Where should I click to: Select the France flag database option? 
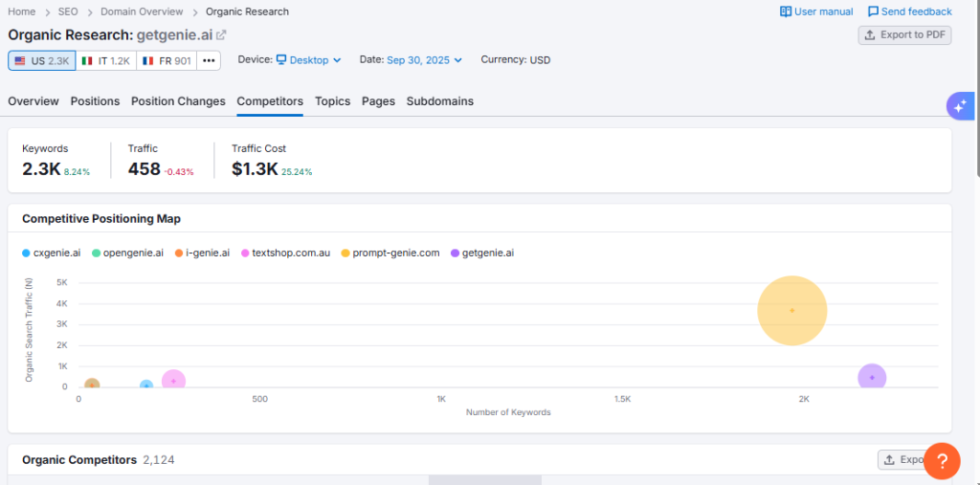click(x=167, y=60)
